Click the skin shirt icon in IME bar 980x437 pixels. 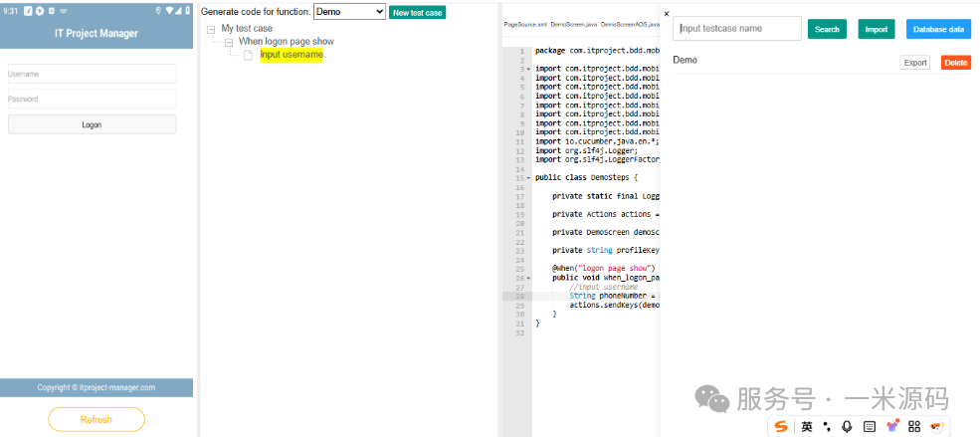(891, 426)
